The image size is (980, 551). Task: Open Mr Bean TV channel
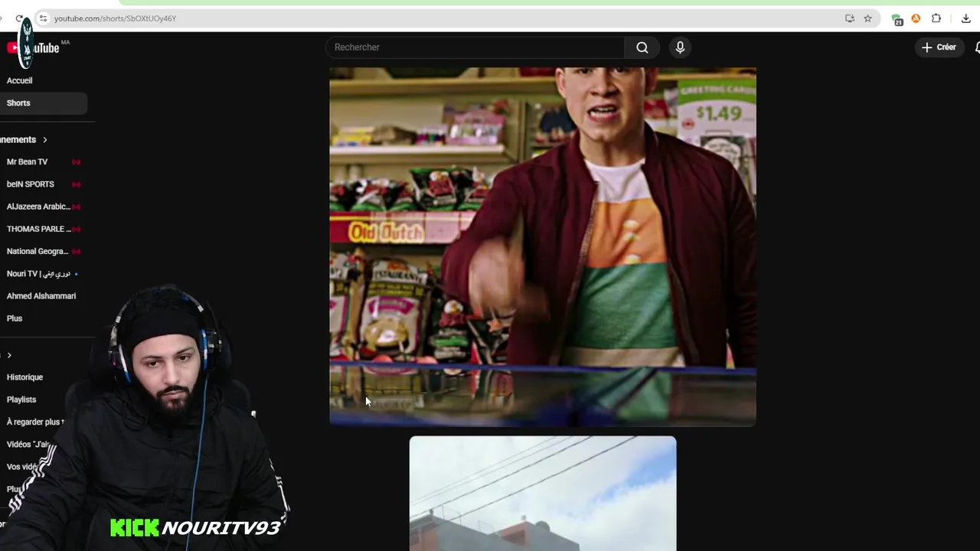click(28, 162)
